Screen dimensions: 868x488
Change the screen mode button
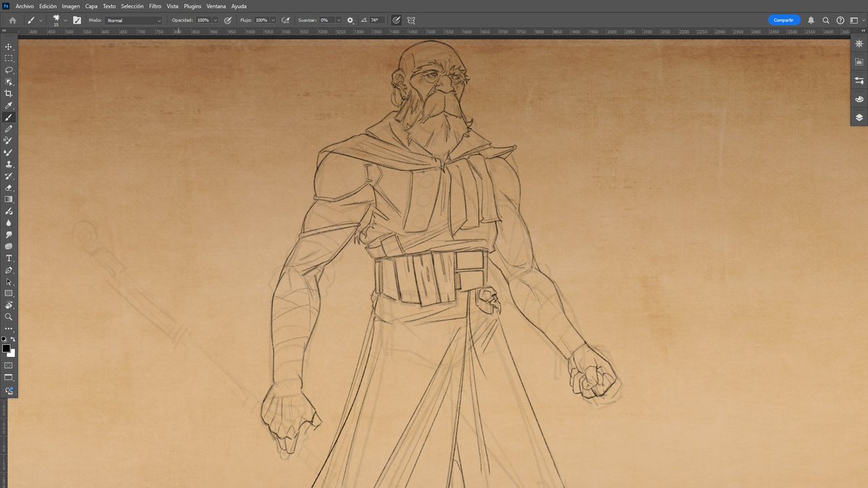tap(9, 377)
